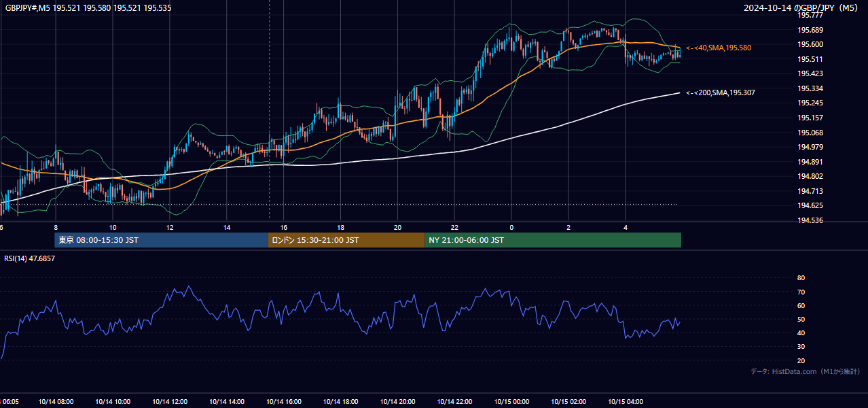Image resolution: width=868 pixels, height=408 pixels.
Task: Click RSI scale value 60
Action: [801, 305]
